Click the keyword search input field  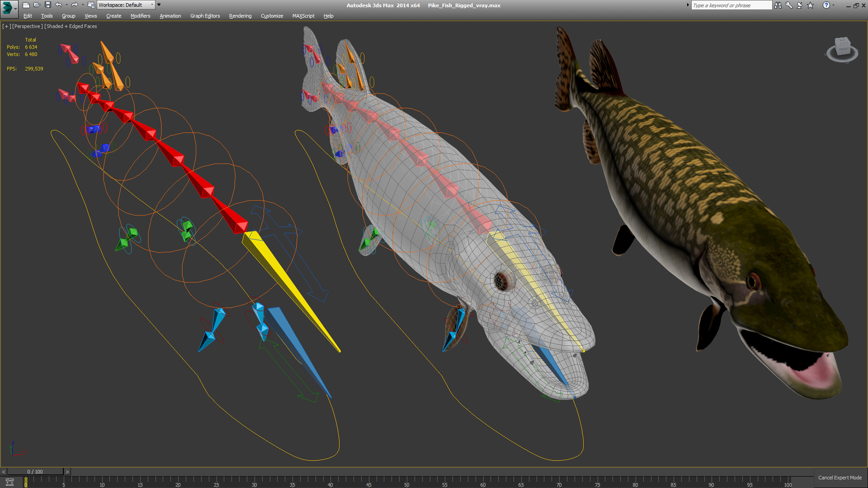pos(731,5)
